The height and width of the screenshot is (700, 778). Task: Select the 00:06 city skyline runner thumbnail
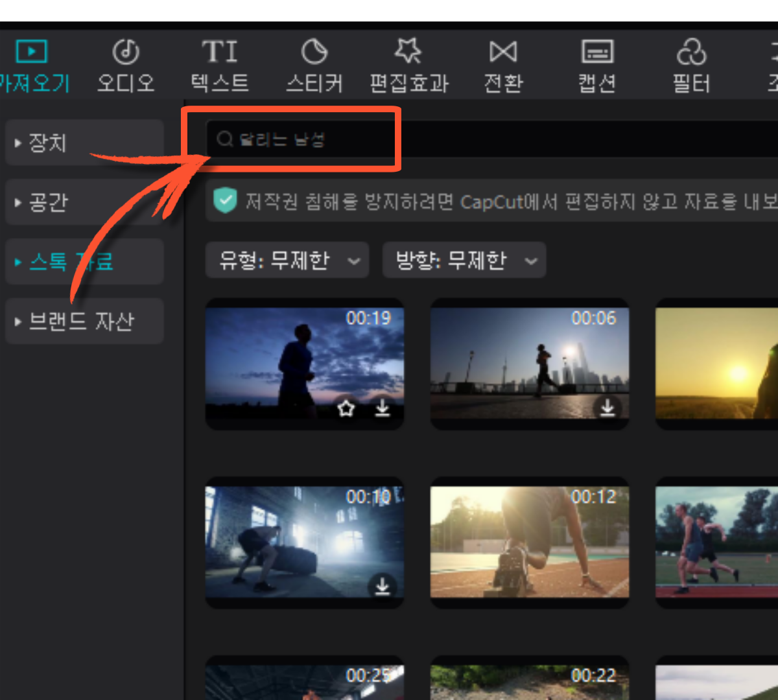click(x=530, y=364)
